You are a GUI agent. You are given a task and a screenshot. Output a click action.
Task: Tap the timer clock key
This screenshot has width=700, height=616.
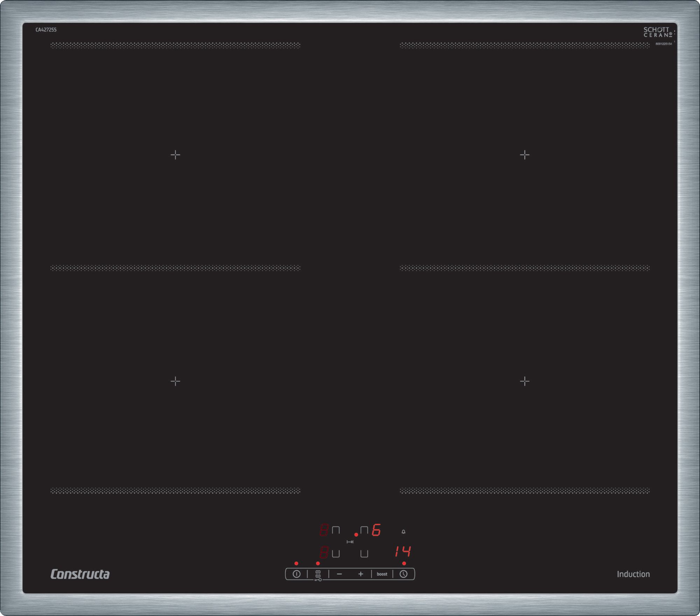404,574
